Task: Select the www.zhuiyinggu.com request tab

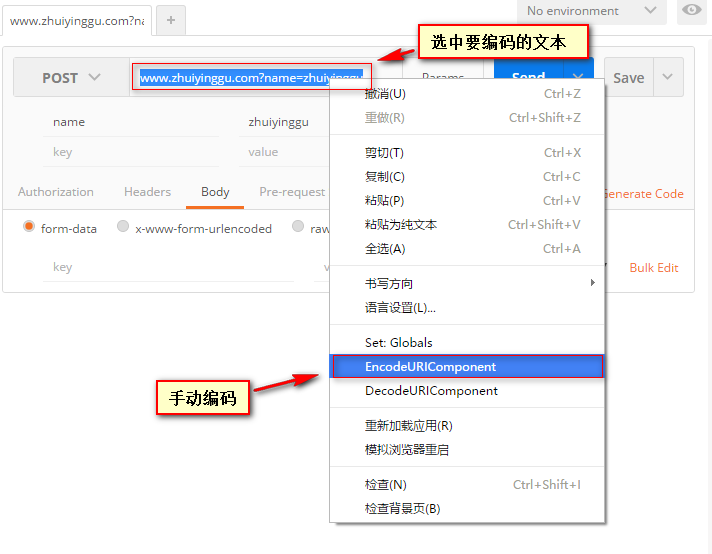Action: (x=77, y=21)
